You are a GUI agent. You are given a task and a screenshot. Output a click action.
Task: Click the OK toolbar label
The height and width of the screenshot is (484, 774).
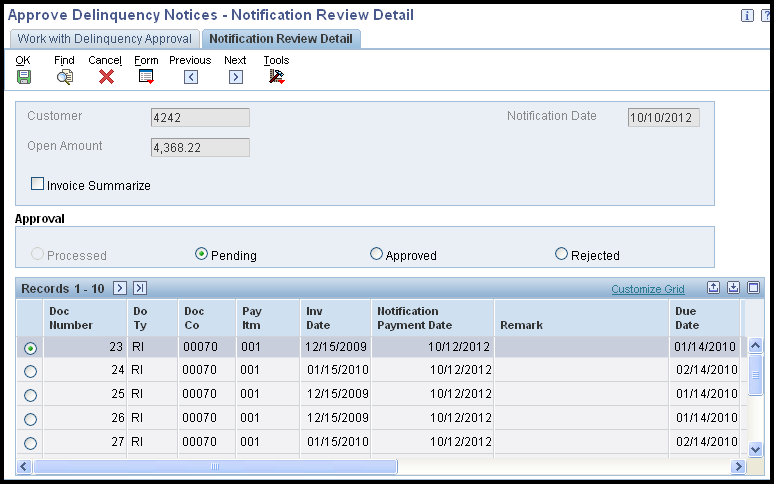(x=23, y=60)
